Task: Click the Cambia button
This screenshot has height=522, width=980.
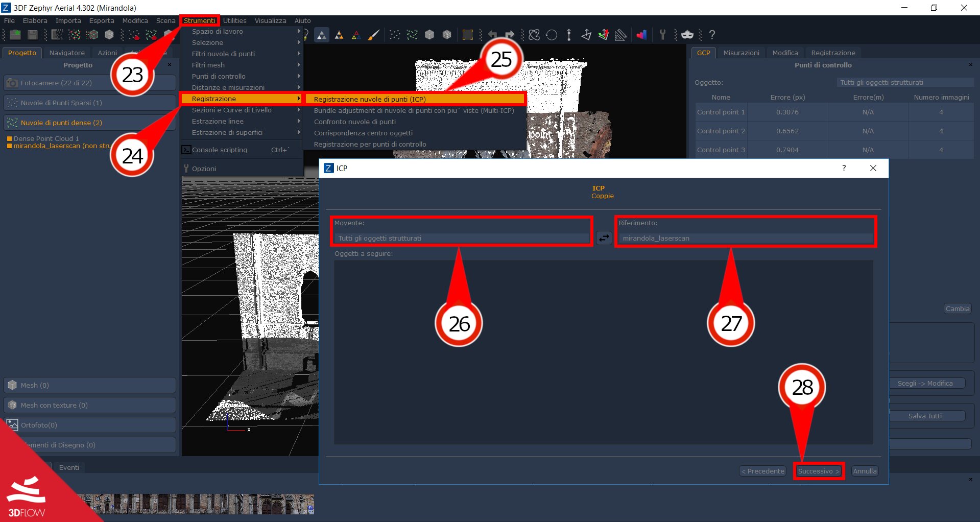Action: click(x=957, y=309)
